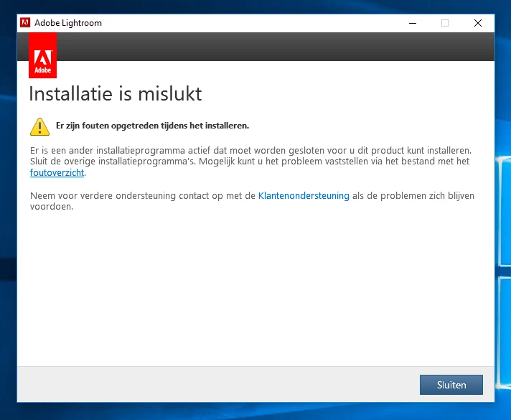Follow the Klantenondersteuning support link
This screenshot has height=420, width=511.
(304, 196)
